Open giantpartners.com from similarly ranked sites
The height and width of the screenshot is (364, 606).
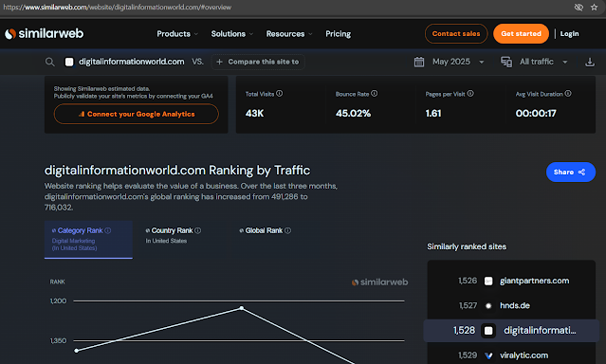534,281
